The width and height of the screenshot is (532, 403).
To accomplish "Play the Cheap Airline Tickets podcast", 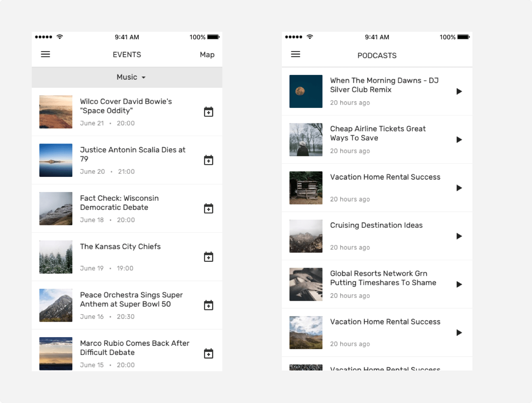I will tap(459, 140).
